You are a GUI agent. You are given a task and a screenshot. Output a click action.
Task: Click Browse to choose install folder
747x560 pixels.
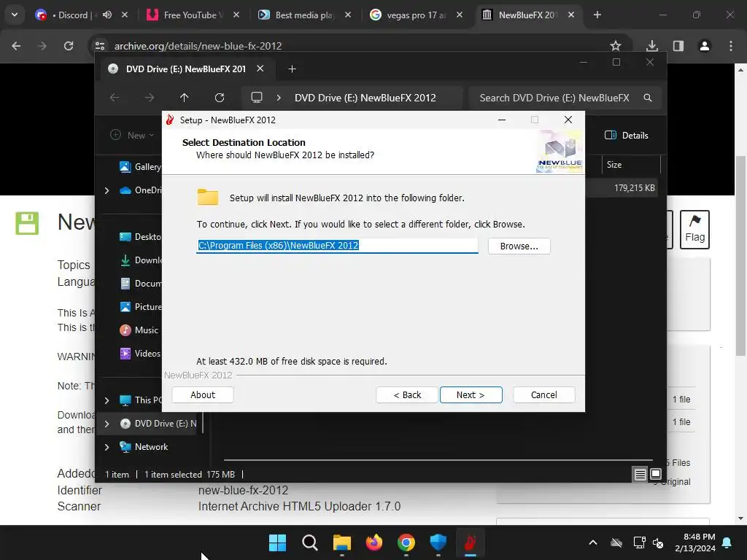pyautogui.click(x=519, y=246)
